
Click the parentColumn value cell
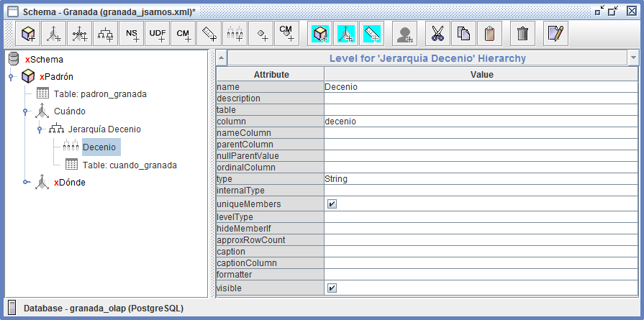tap(481, 145)
